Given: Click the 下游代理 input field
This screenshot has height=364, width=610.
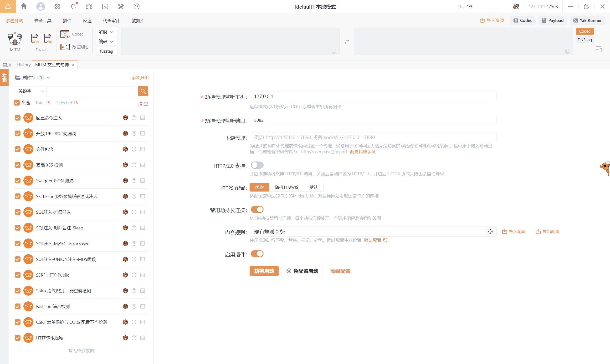Looking at the screenshot, I should coord(373,137).
